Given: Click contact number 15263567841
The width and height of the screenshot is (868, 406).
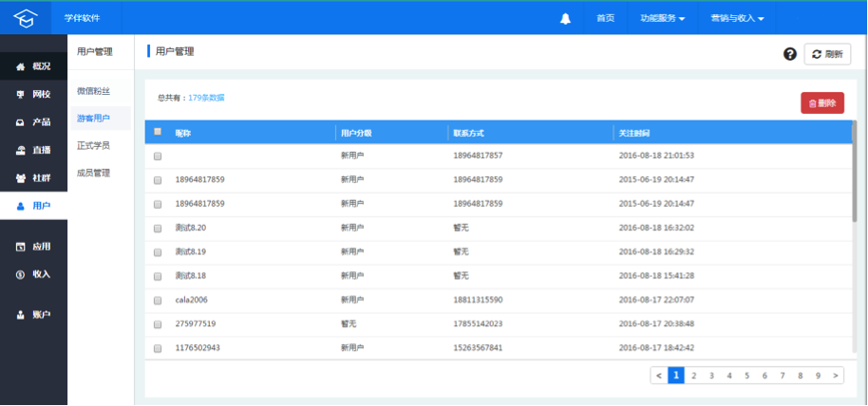Looking at the screenshot, I should tap(478, 348).
